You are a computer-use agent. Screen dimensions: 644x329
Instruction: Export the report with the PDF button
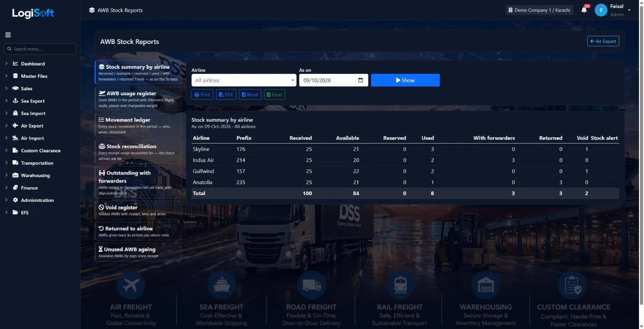(226, 94)
